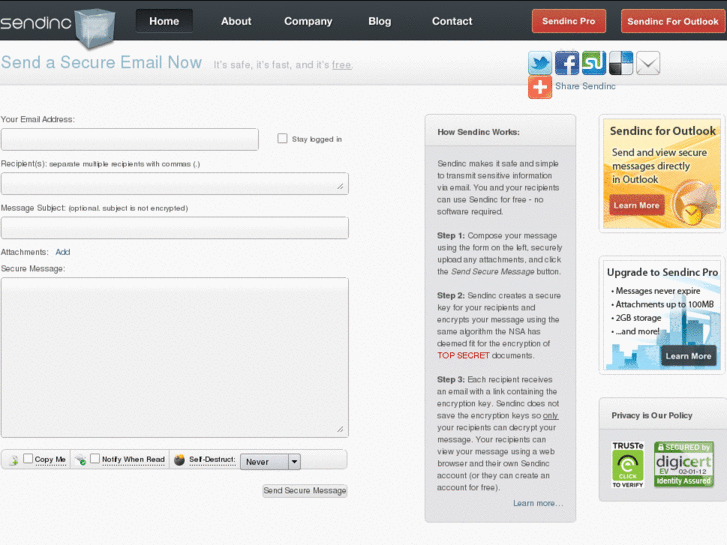Click the Add attachments link
The width and height of the screenshot is (727, 545).
click(63, 252)
